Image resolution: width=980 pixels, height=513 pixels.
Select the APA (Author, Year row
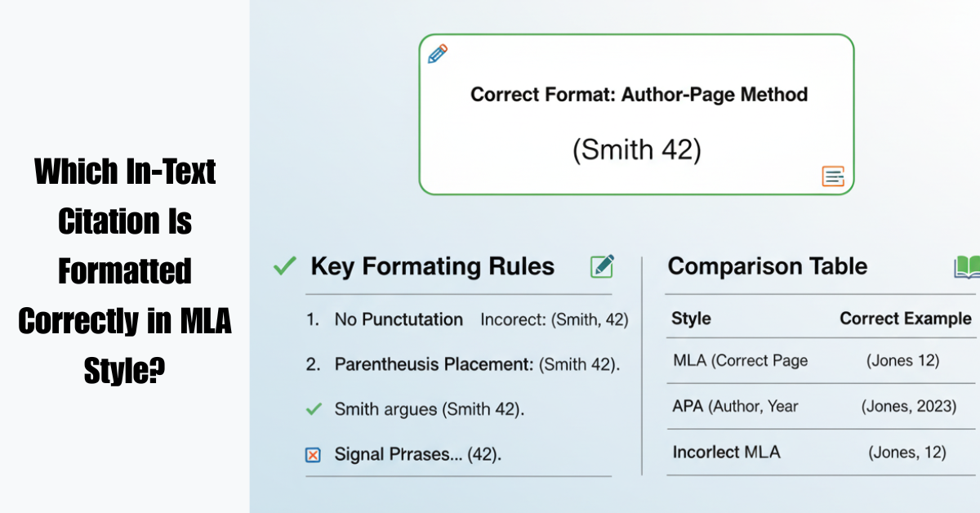[x=735, y=406]
